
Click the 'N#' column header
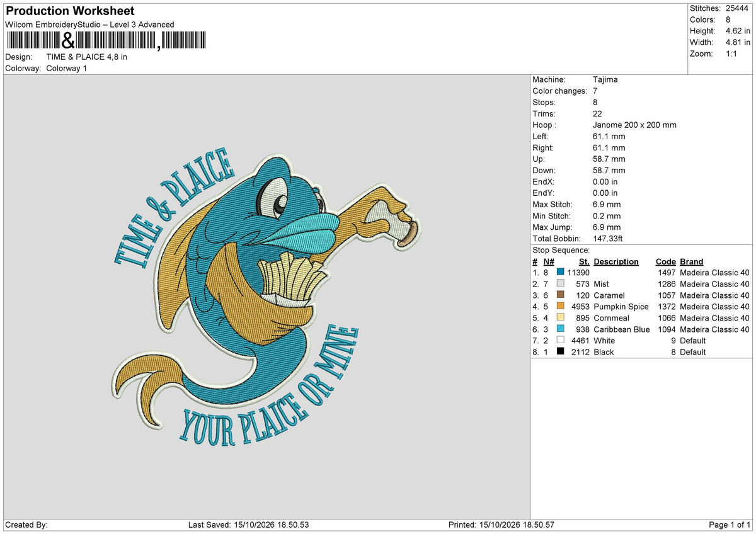pyautogui.click(x=549, y=261)
